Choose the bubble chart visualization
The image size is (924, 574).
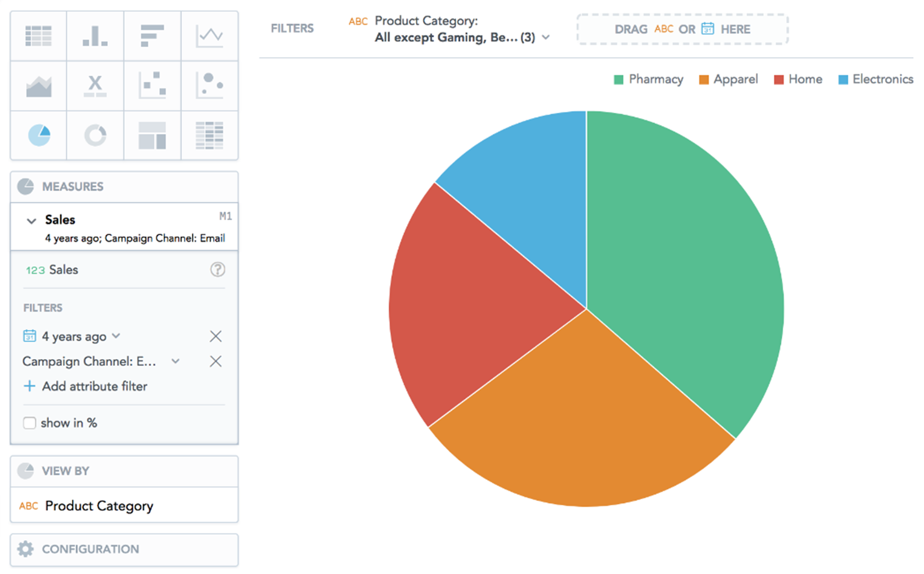coord(209,86)
